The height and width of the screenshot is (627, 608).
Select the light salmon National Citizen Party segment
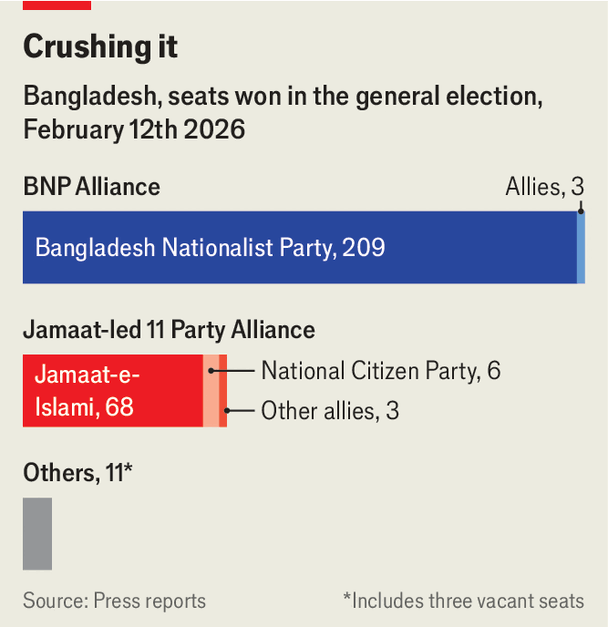coord(211,391)
